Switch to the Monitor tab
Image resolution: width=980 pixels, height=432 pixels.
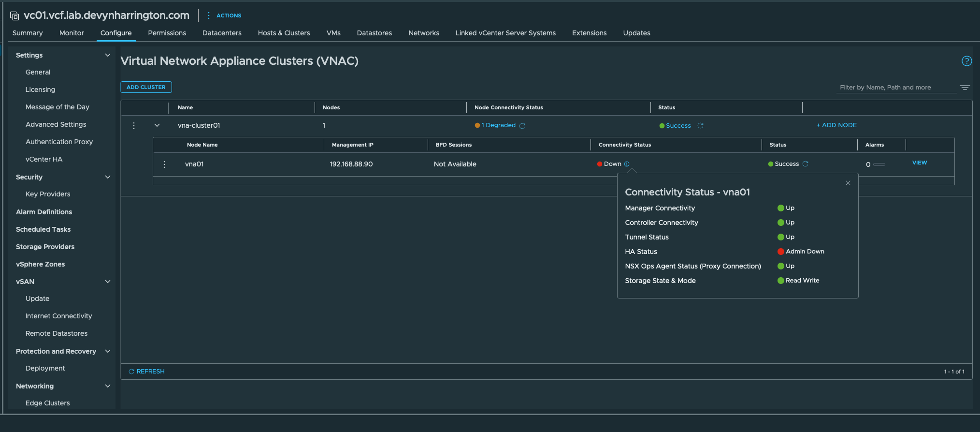point(72,33)
